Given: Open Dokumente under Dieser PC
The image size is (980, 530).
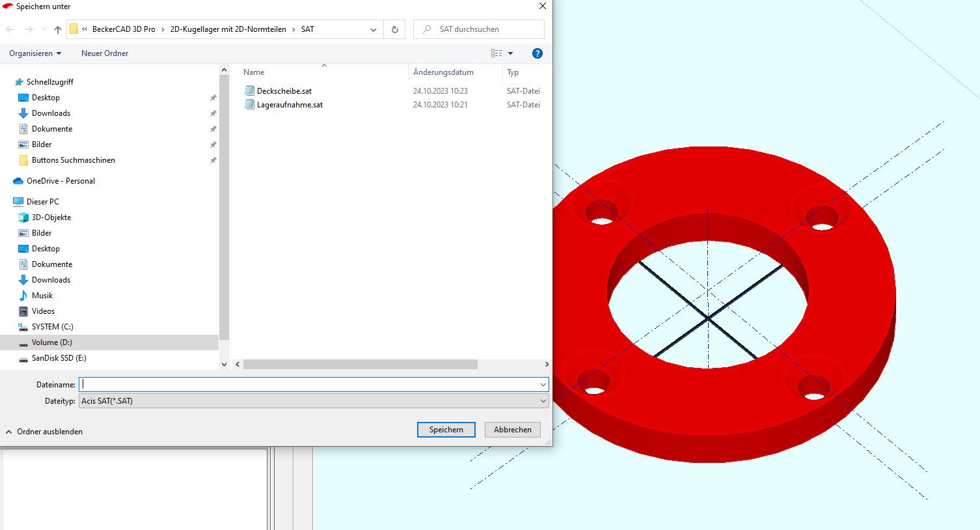Looking at the screenshot, I should [52, 264].
